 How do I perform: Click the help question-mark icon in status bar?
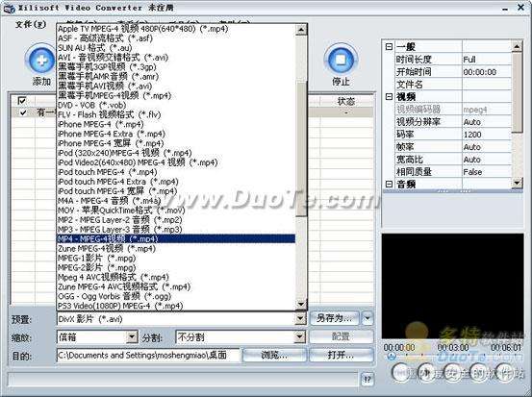click(367, 380)
